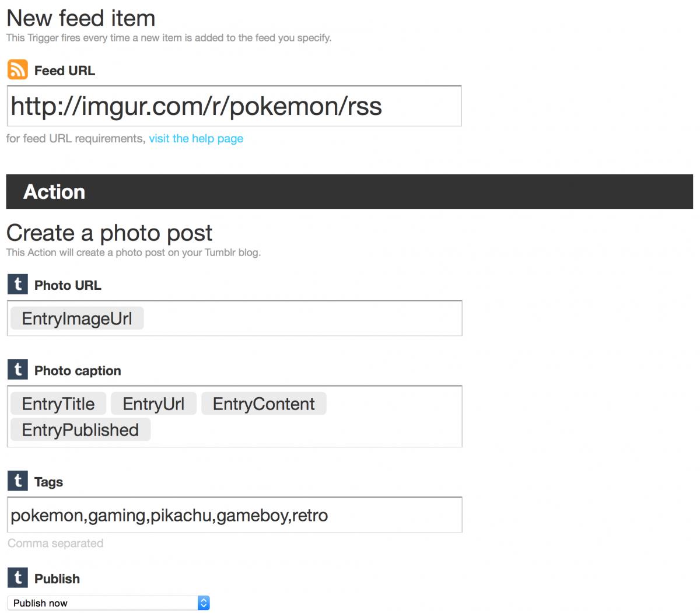Open the Publish now dropdown

(108, 603)
